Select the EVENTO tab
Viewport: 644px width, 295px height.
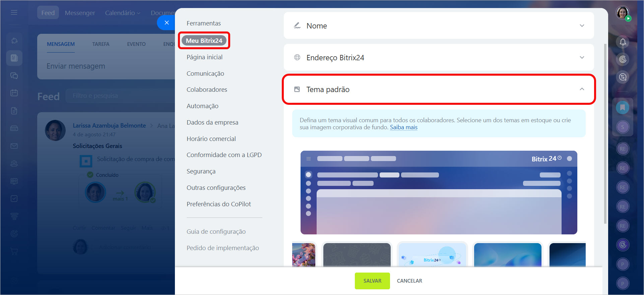(x=136, y=44)
